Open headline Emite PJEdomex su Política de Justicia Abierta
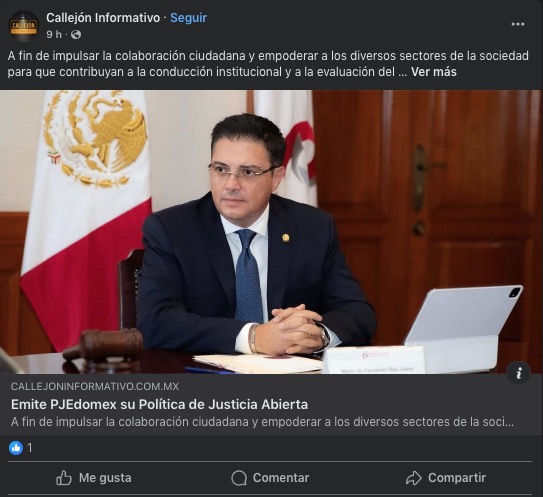 click(159, 404)
